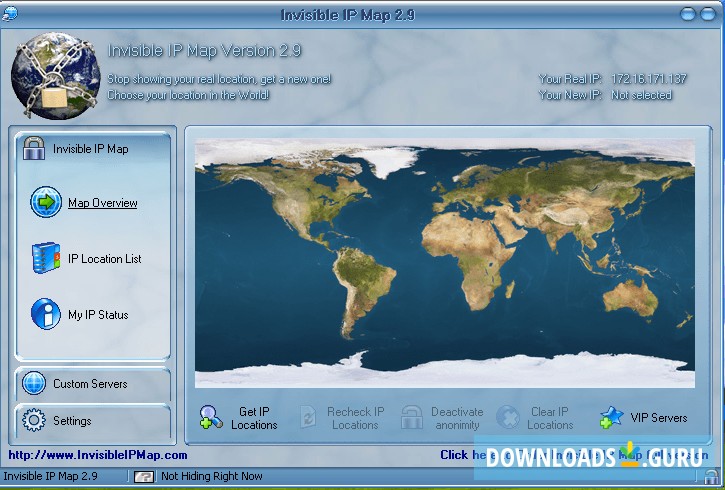The width and height of the screenshot is (725, 490).
Task: Visit http://www.InvisibleIPMap.com link
Action: pos(98,455)
